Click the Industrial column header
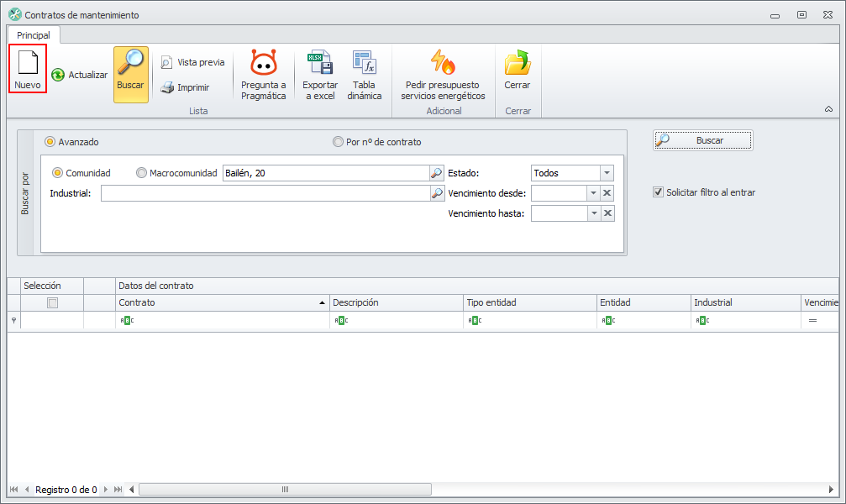Viewport: 846px width, 504px height. (746, 302)
